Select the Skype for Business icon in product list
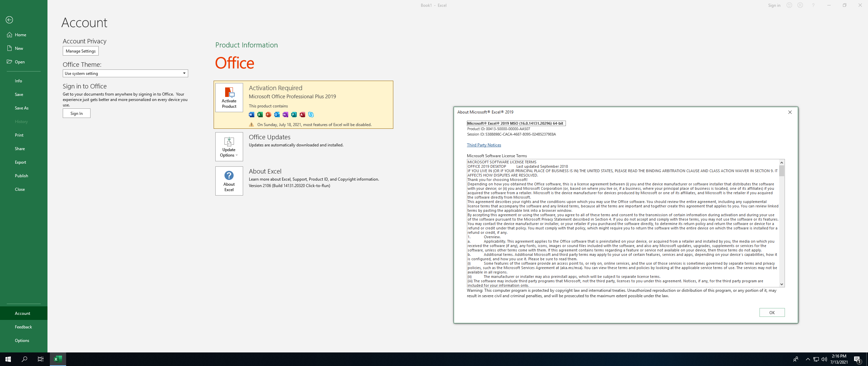 click(x=311, y=115)
